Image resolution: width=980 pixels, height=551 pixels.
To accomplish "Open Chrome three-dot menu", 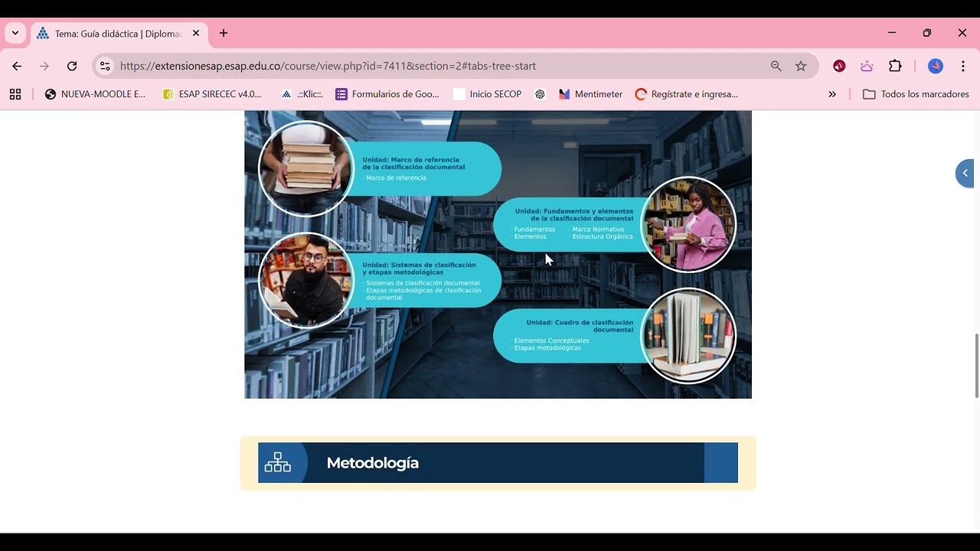I will [963, 66].
